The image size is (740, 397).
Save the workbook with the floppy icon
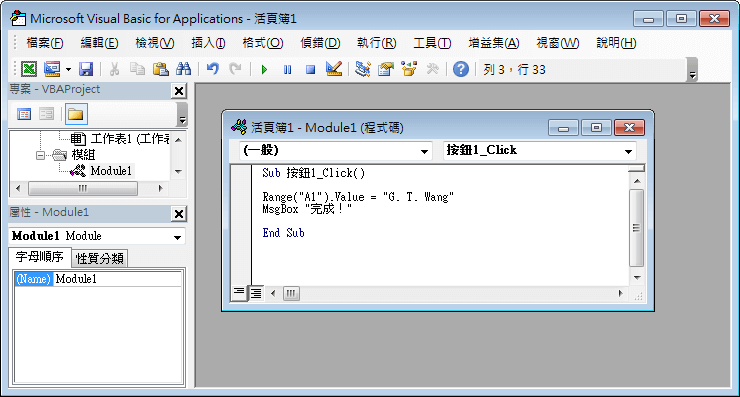point(86,69)
